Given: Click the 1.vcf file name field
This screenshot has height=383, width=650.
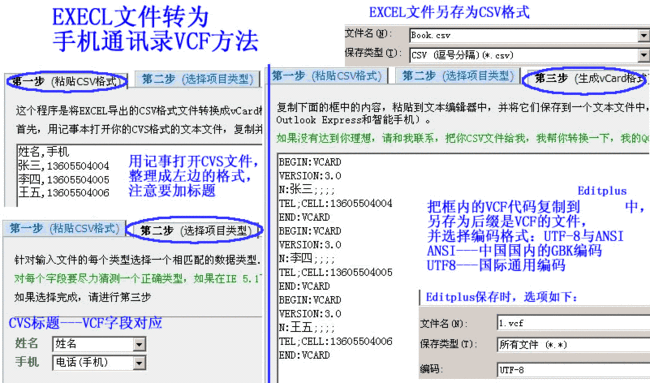Looking at the screenshot, I should [574, 322].
